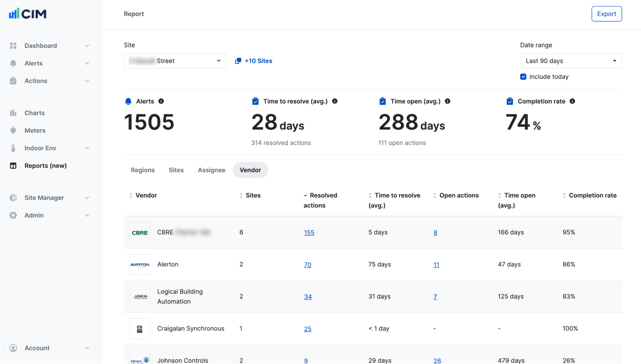Open Craigalan Synchronous 25 resolved actions link
This screenshot has height=364, width=641.
(308, 329)
